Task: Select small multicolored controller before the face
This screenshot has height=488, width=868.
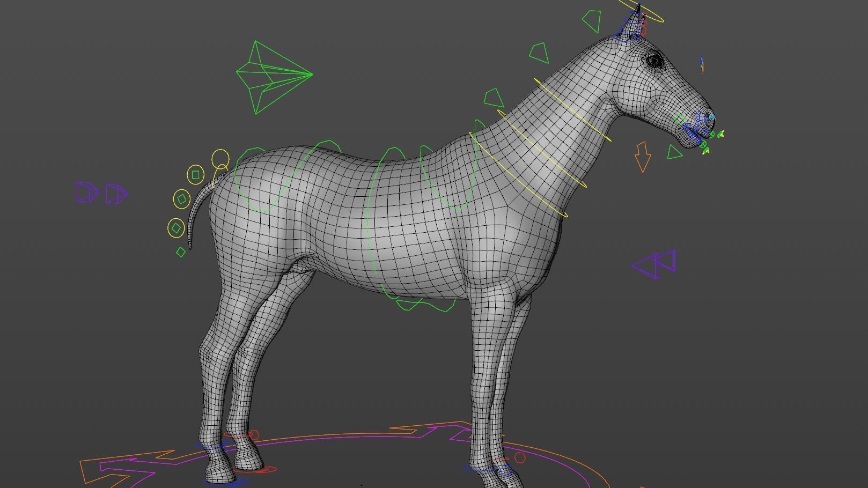Action: coord(702,64)
